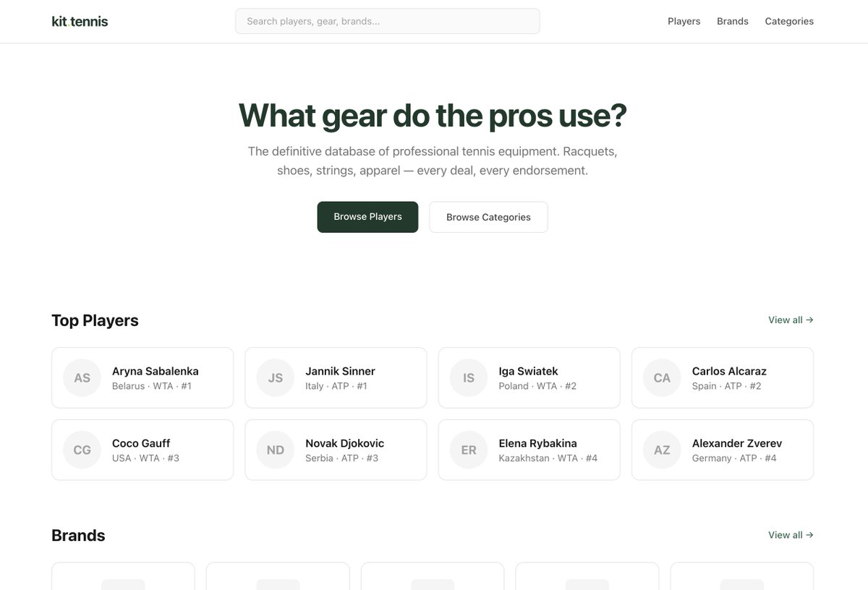Click the CA avatar icon
Viewport: 868px width, 590px height.
tap(662, 377)
